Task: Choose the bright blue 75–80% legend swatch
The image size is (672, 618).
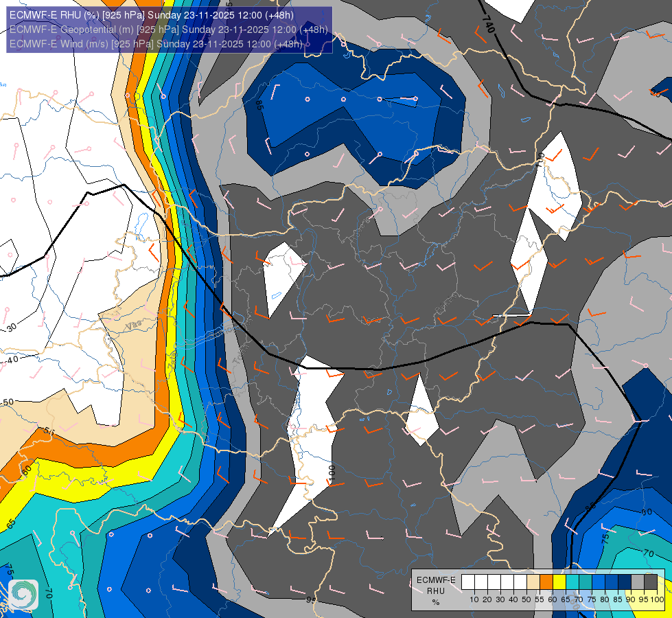Action: pos(599,582)
